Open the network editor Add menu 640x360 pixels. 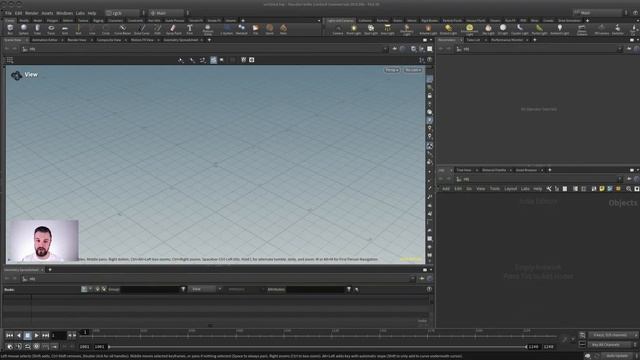[x=446, y=189]
